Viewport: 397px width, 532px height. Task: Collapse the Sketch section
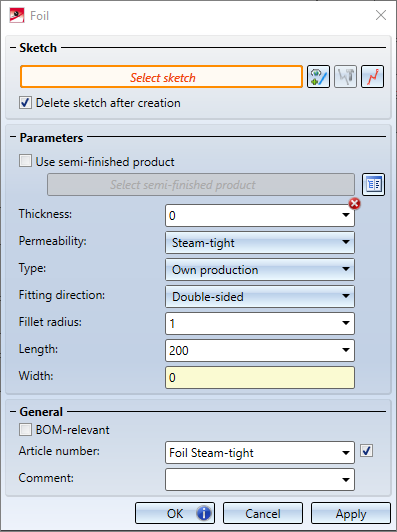tap(13, 48)
